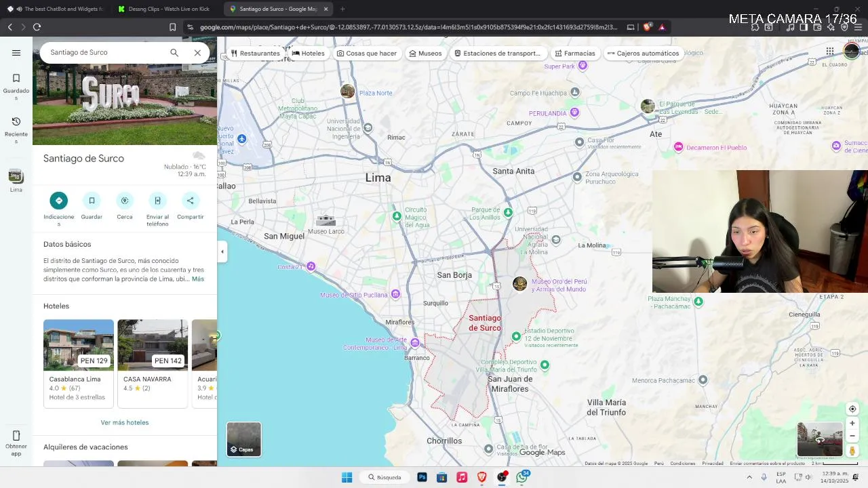The image size is (868, 488).
Task: Click the Cerca nearby icon
Action: [x=125, y=201]
